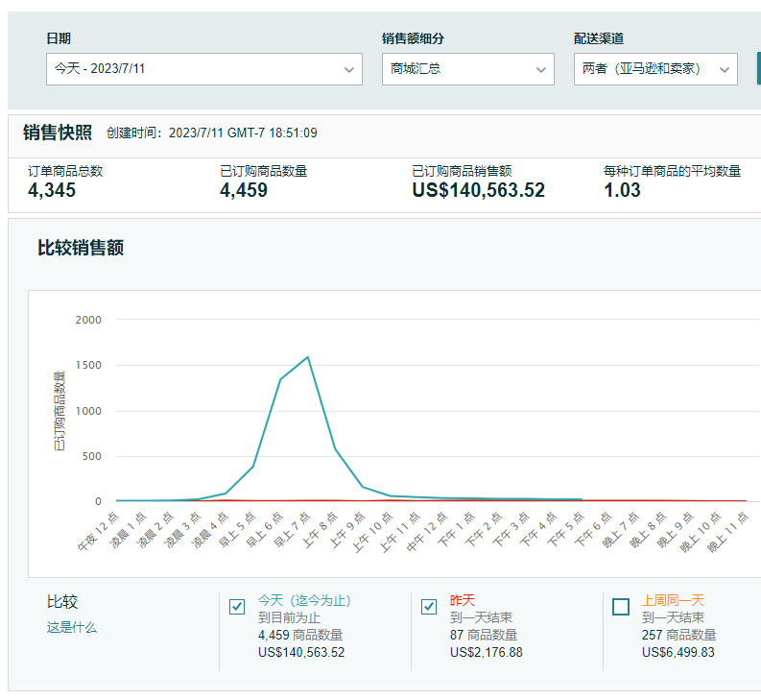This screenshot has height=700, width=761.
Task: Open the 配送渠道 dropdown
Action: click(654, 69)
